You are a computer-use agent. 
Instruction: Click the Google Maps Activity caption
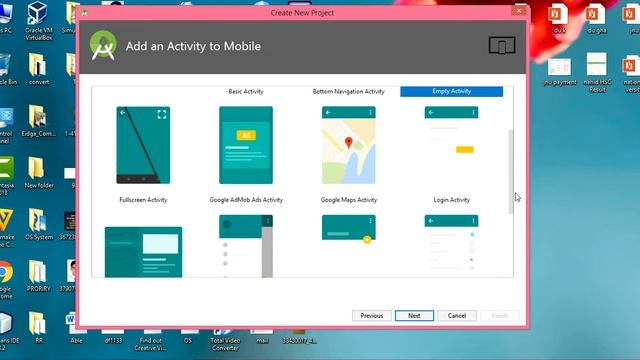point(349,200)
